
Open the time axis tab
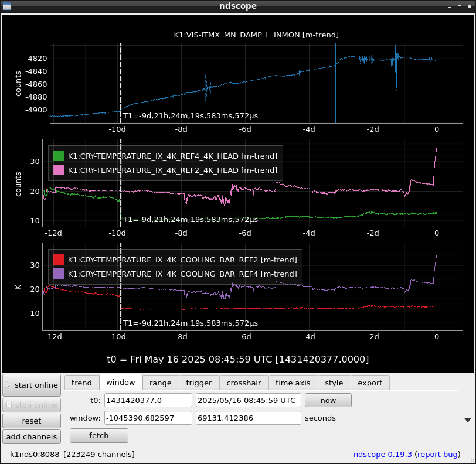click(293, 383)
